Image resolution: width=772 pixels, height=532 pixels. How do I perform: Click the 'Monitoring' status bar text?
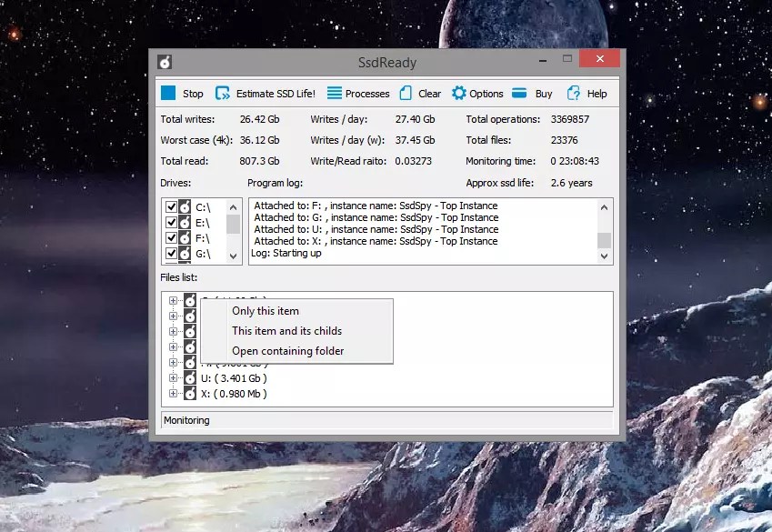(186, 420)
